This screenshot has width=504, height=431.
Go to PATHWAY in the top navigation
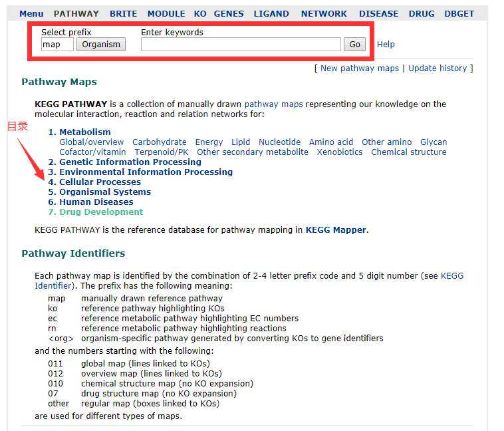(76, 13)
